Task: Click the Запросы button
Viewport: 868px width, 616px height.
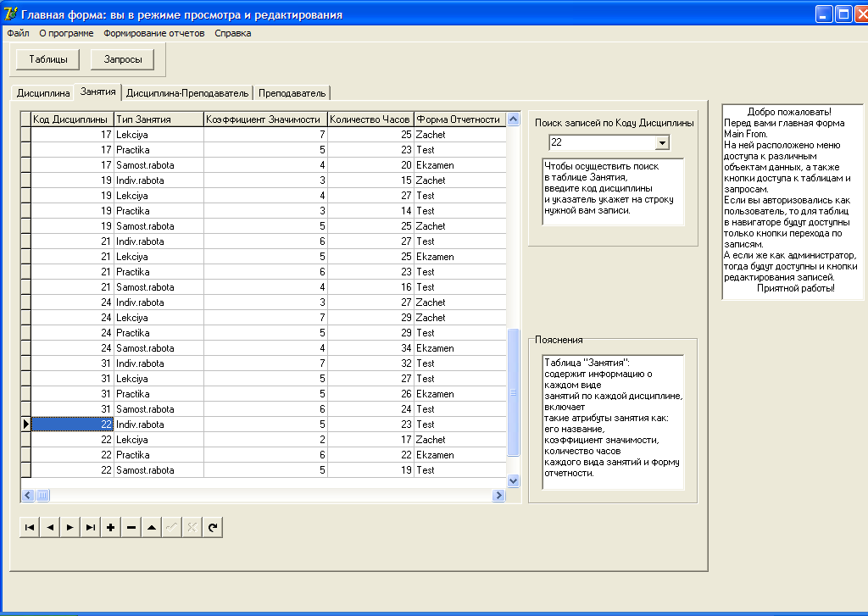Action: tap(123, 59)
